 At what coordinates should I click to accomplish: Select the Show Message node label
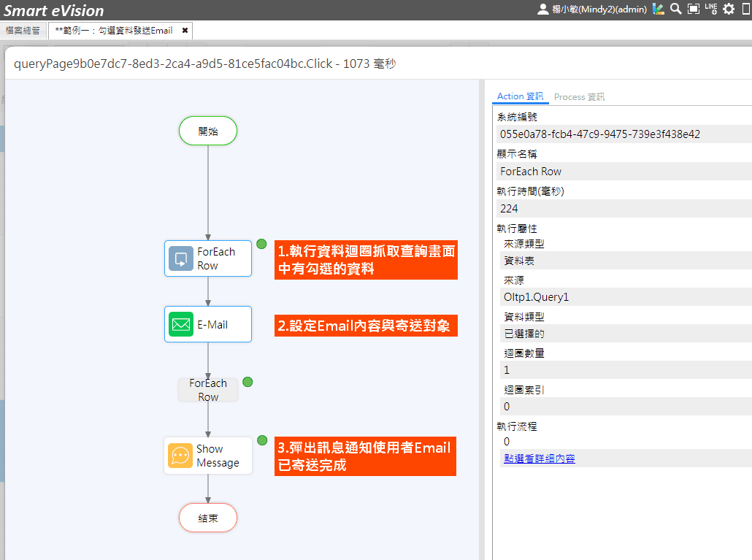click(x=218, y=456)
